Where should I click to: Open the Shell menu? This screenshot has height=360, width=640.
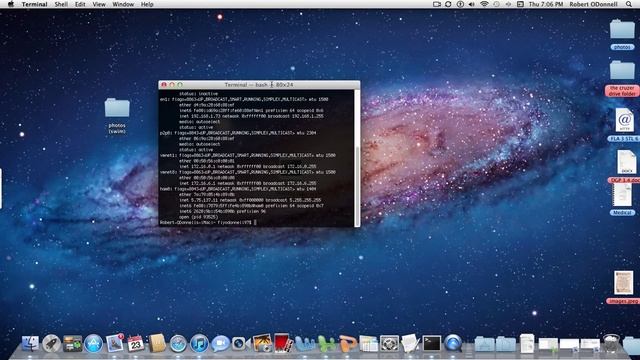coord(61,4)
